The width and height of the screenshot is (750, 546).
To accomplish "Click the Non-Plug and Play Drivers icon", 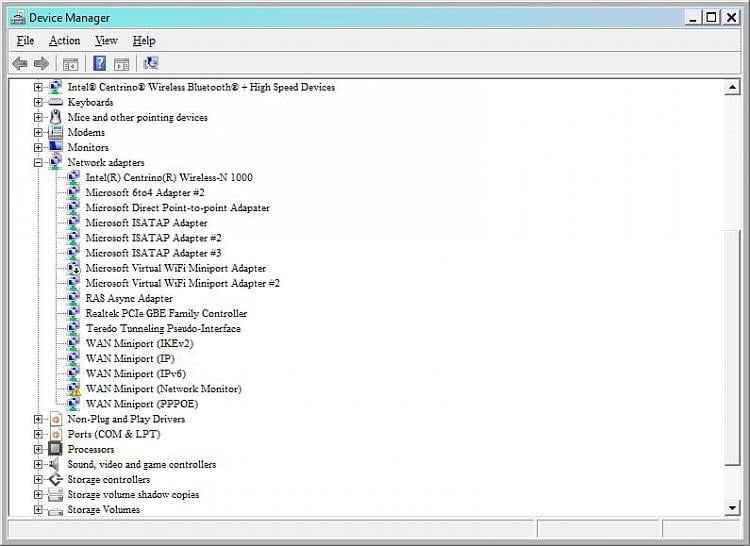I will (56, 419).
